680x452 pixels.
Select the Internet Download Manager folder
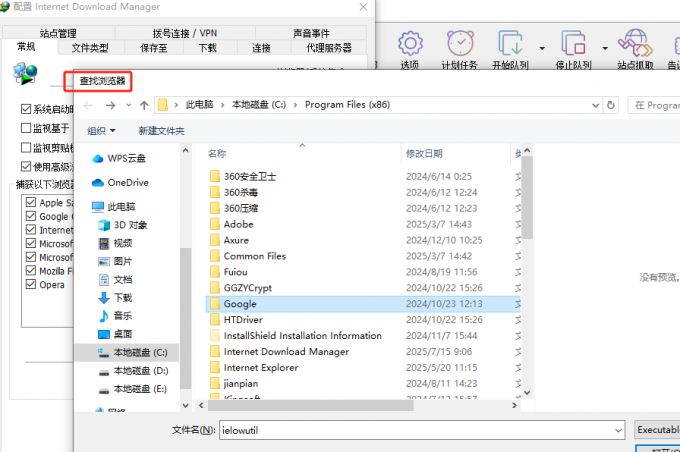[363, 351]
